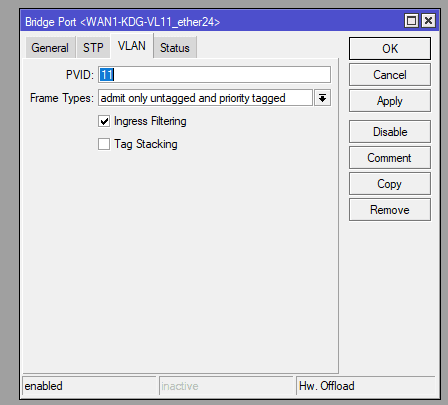448x405 pixels.
Task: Click the Frame Types combo box text
Action: 205,98
